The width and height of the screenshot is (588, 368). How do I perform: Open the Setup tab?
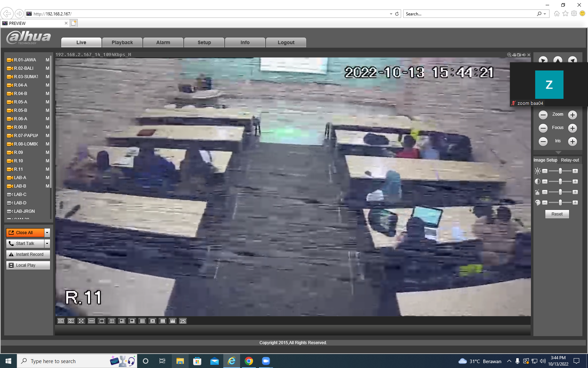(x=204, y=42)
